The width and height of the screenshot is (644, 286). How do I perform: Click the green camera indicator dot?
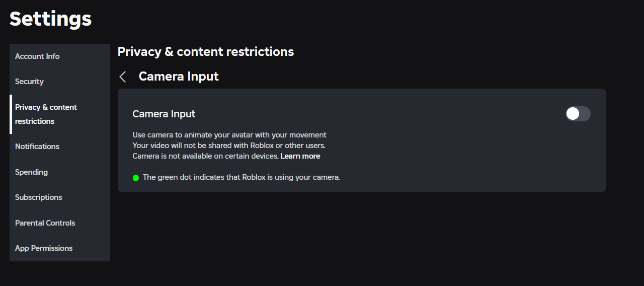coord(136,178)
